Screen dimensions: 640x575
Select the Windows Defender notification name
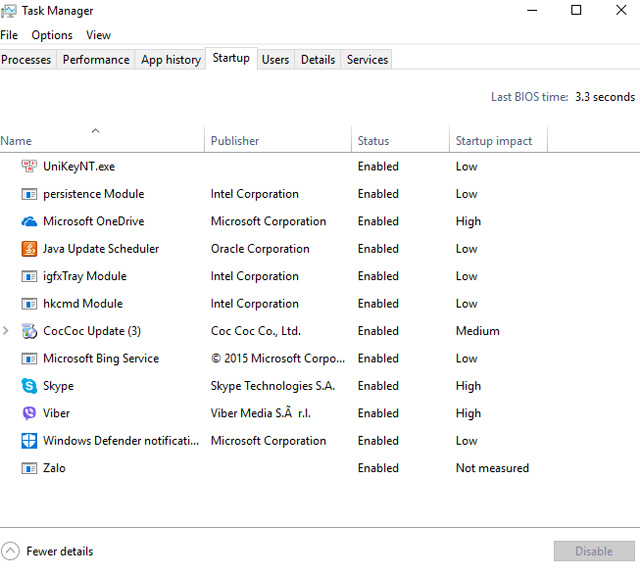pos(121,441)
